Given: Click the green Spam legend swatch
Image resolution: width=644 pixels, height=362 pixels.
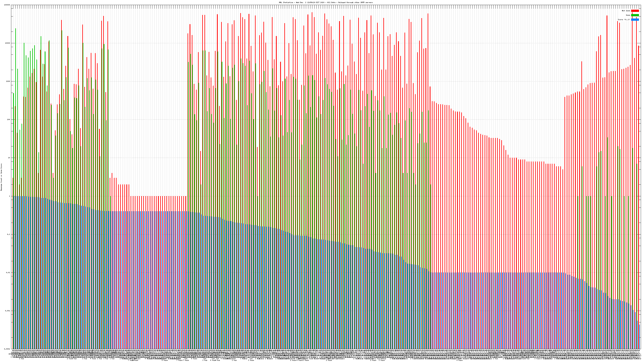Looking at the screenshot, I should [635, 15].
